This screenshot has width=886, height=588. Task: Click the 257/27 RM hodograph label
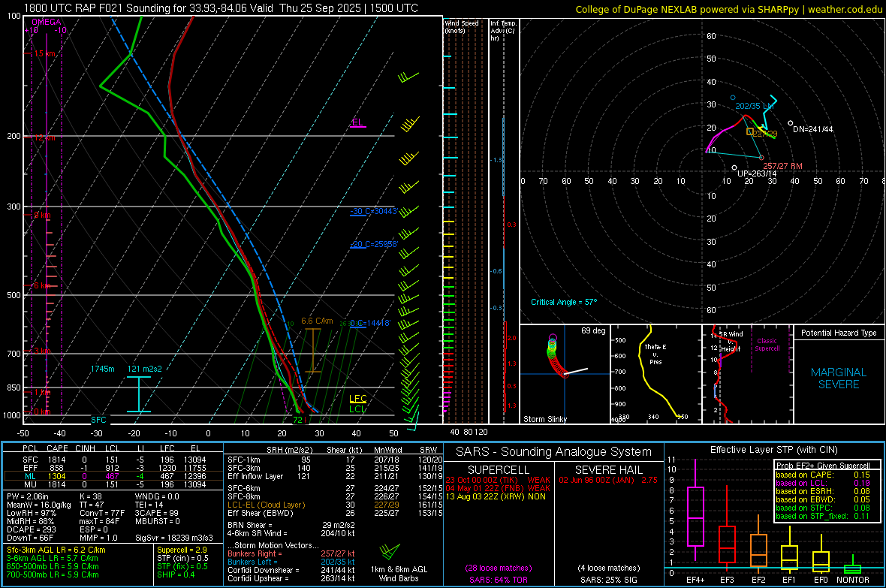tap(782, 166)
